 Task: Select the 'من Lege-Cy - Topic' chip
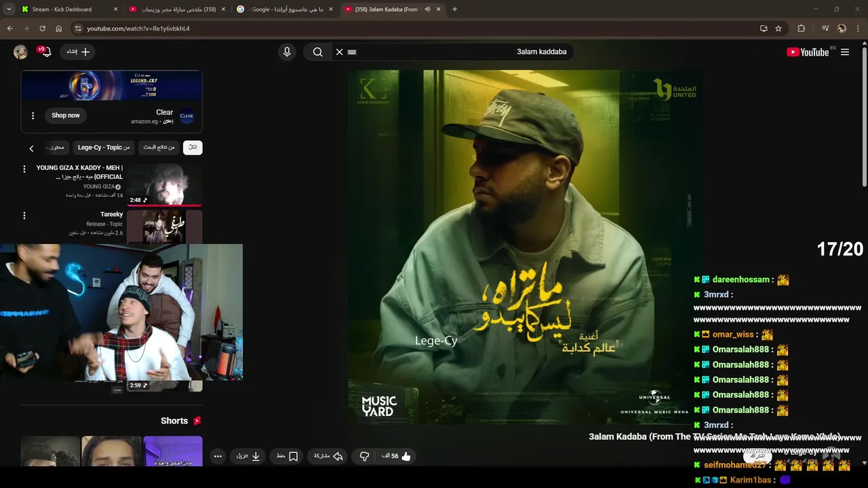point(104,147)
